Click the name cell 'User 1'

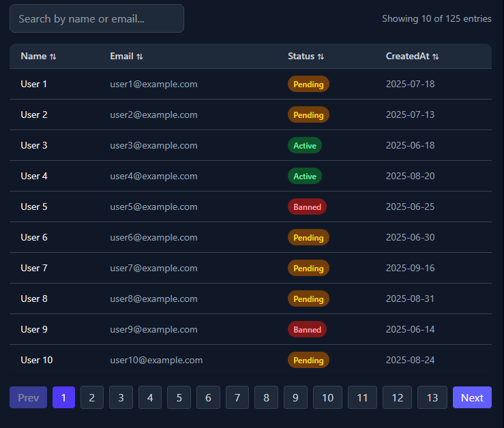pyautogui.click(x=33, y=84)
